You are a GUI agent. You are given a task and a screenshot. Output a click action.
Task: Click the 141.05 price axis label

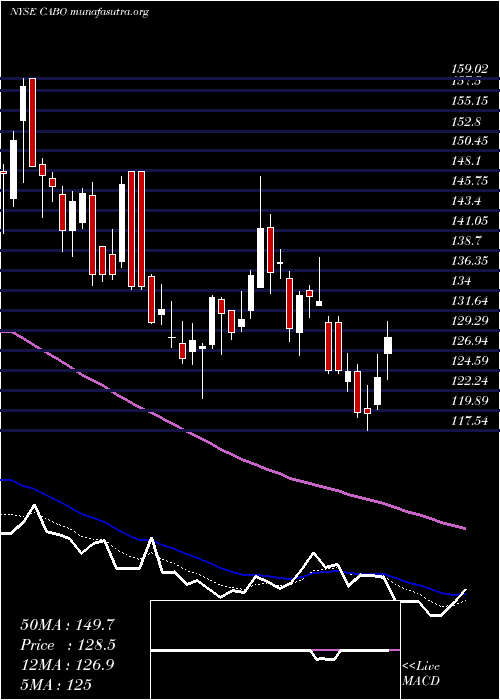point(469,221)
